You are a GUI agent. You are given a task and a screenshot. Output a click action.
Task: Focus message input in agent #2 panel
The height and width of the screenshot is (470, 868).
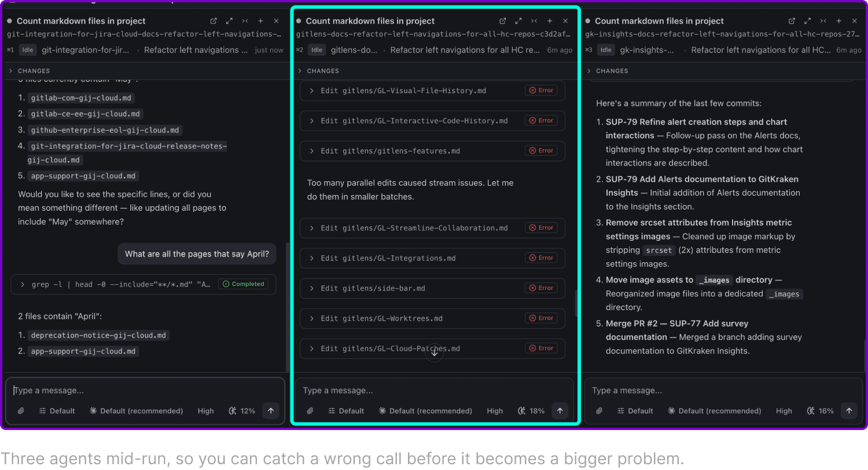434,391
